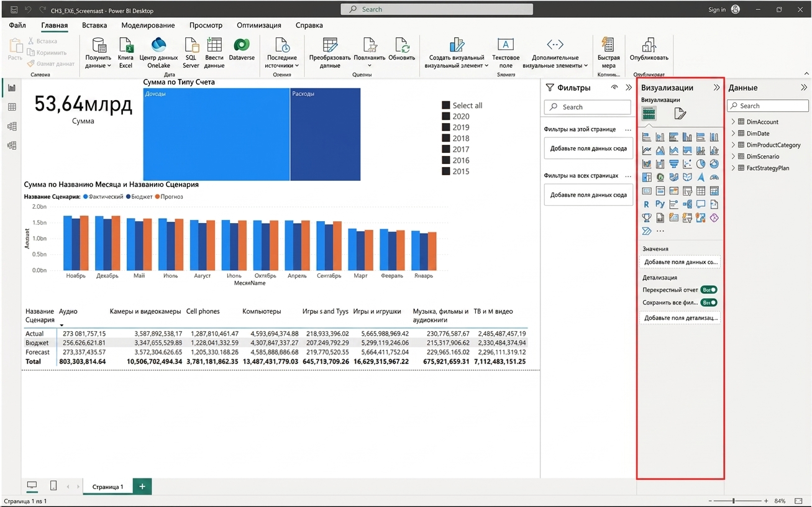
Task: Select funnel chart visual
Action: 673,164
